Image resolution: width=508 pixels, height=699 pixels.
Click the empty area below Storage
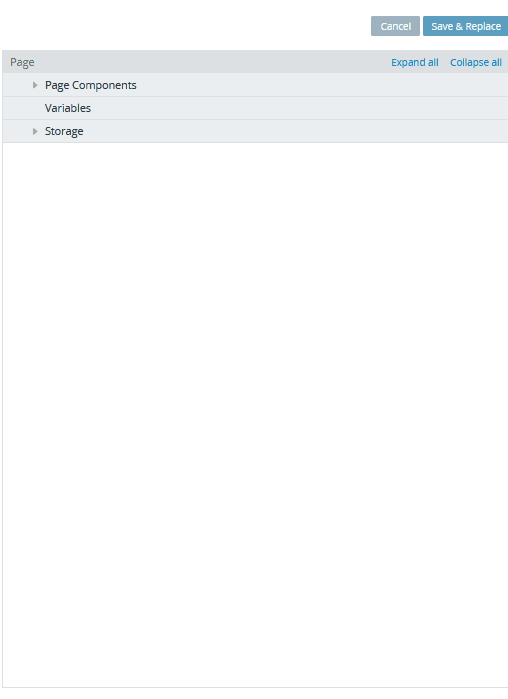click(255, 415)
